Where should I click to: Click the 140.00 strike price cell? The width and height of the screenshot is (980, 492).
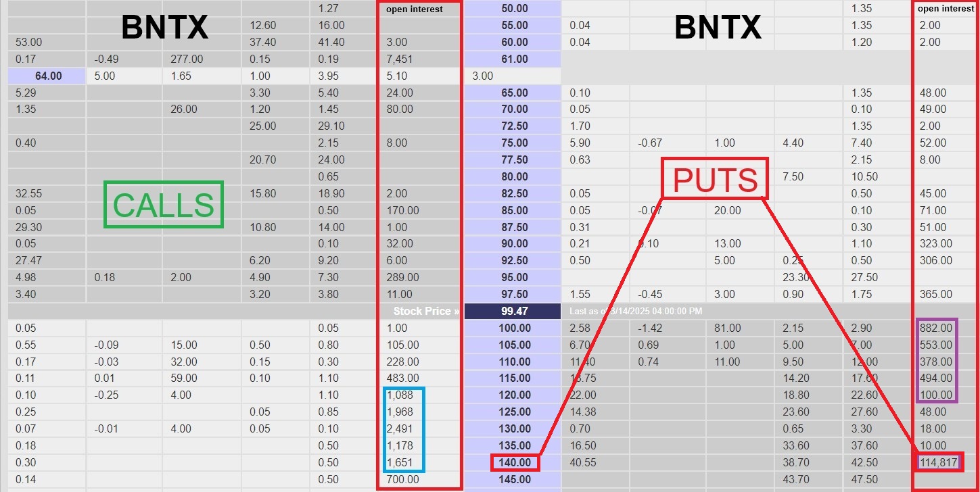pos(514,462)
